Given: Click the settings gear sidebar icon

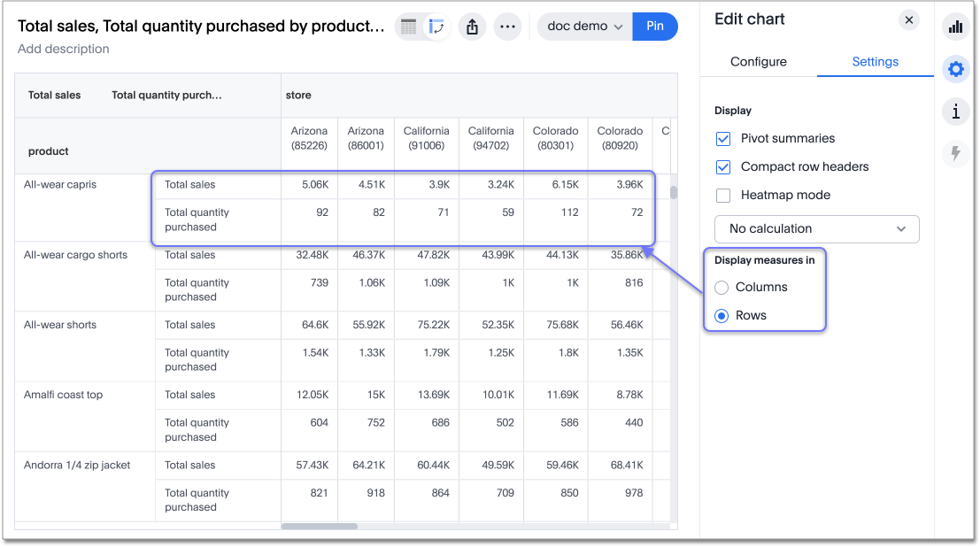Looking at the screenshot, I should coord(955,69).
